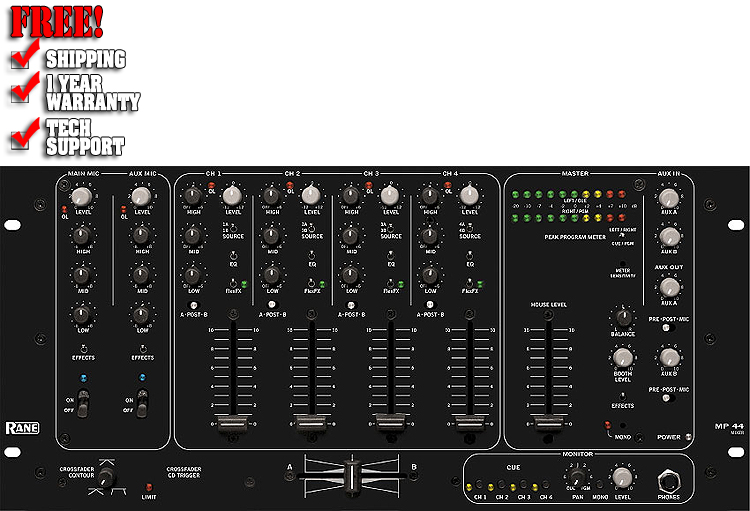Image resolution: width=750 pixels, height=511 pixels.
Task: Adjust the CH 1 High knob
Action: click(x=193, y=196)
